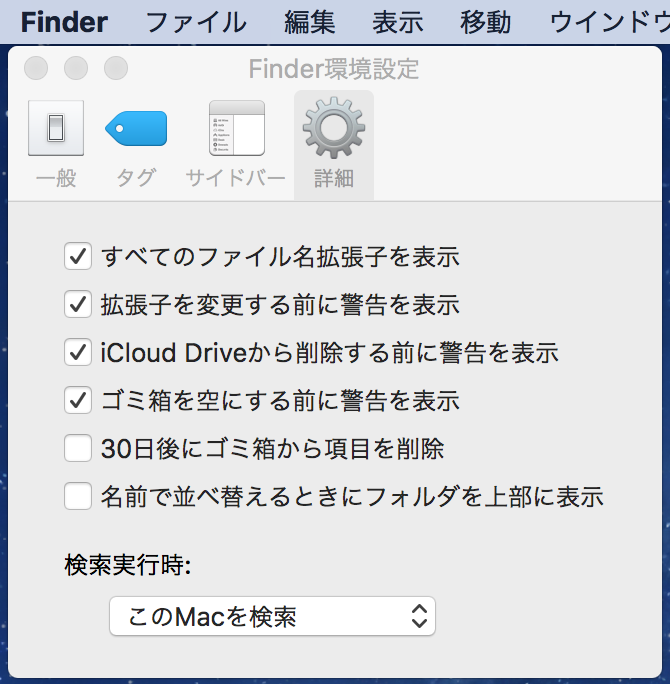This screenshot has width=670, height=684.
Task: Open the Finder menu in menu bar
Action: 64,22
